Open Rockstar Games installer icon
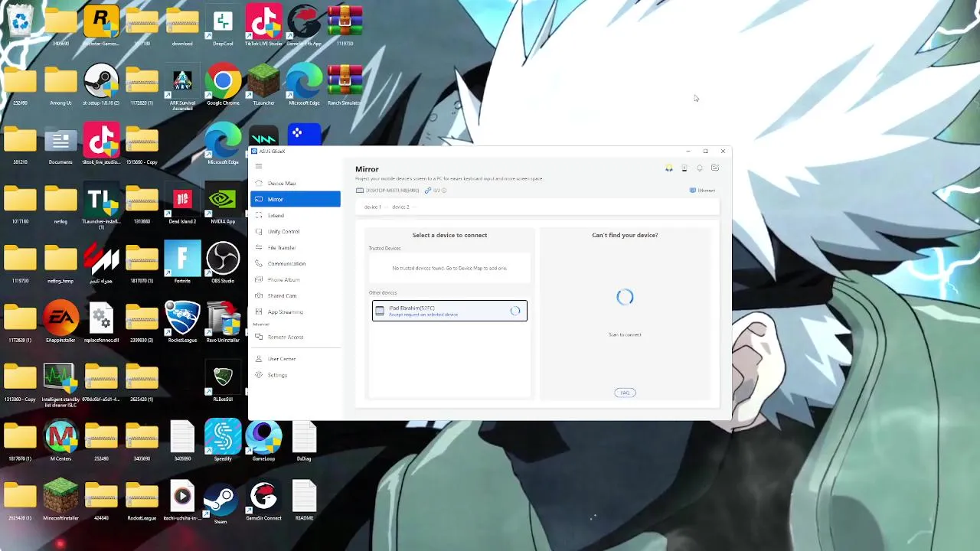This screenshot has height=551, width=980. (x=101, y=26)
